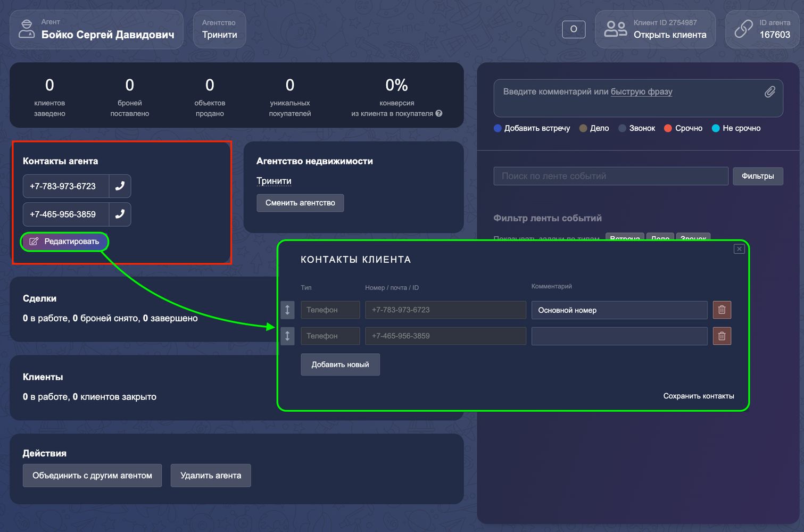Click the Поиск по ленте событий field
Image resolution: width=804 pixels, height=532 pixels.
click(610, 176)
